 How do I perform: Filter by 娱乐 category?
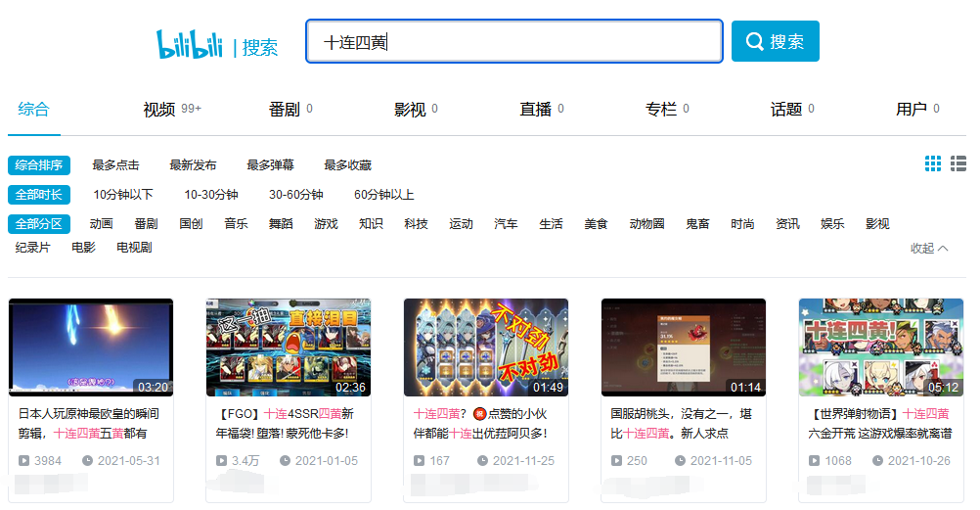click(832, 224)
